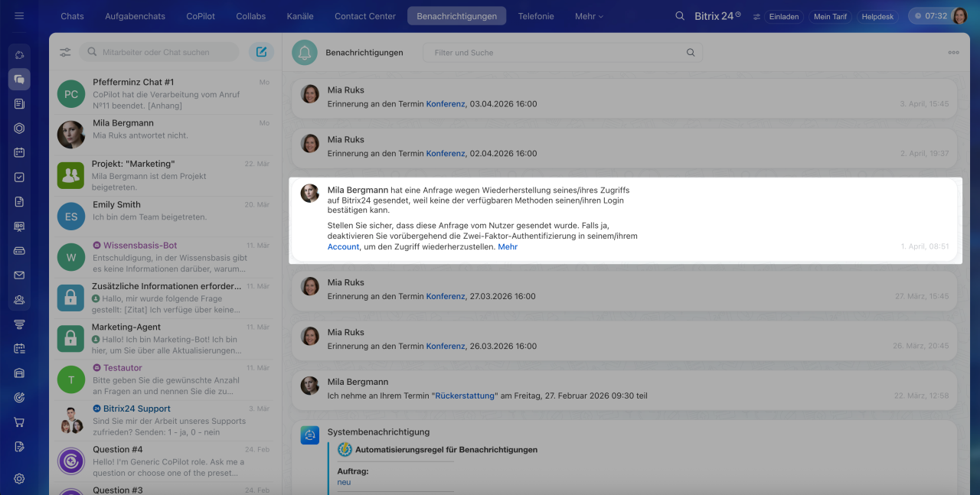
Task: Click the Einladen button
Action: pyautogui.click(x=783, y=16)
